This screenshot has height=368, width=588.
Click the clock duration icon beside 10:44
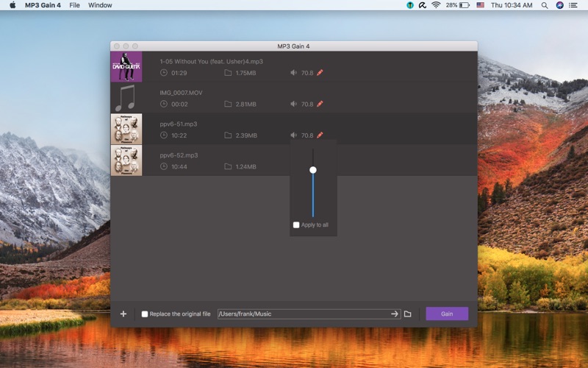163,166
